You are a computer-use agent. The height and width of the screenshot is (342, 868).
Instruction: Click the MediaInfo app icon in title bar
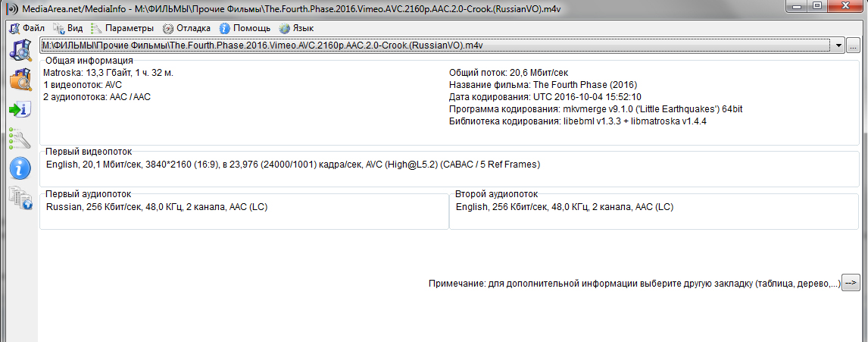click(9, 8)
